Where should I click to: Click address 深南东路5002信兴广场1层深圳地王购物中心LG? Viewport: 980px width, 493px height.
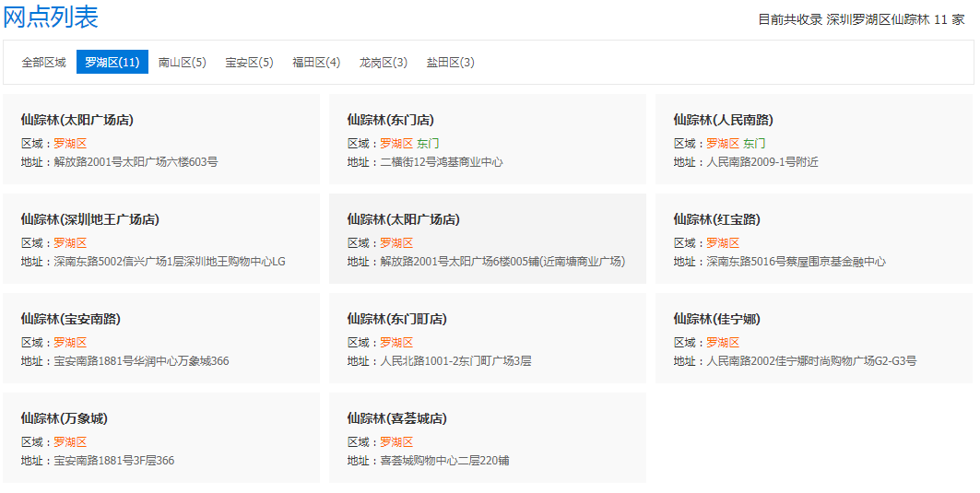[x=170, y=261]
